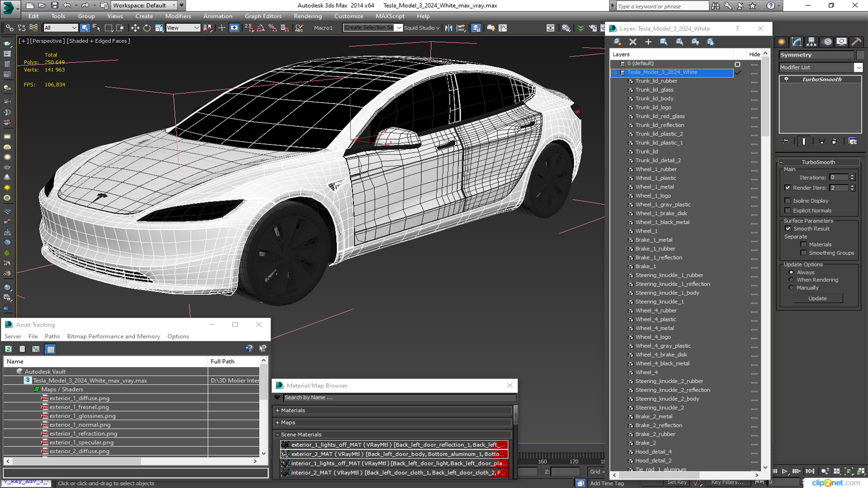
Task: Choose the Select and Rotate tool
Action: point(147,28)
